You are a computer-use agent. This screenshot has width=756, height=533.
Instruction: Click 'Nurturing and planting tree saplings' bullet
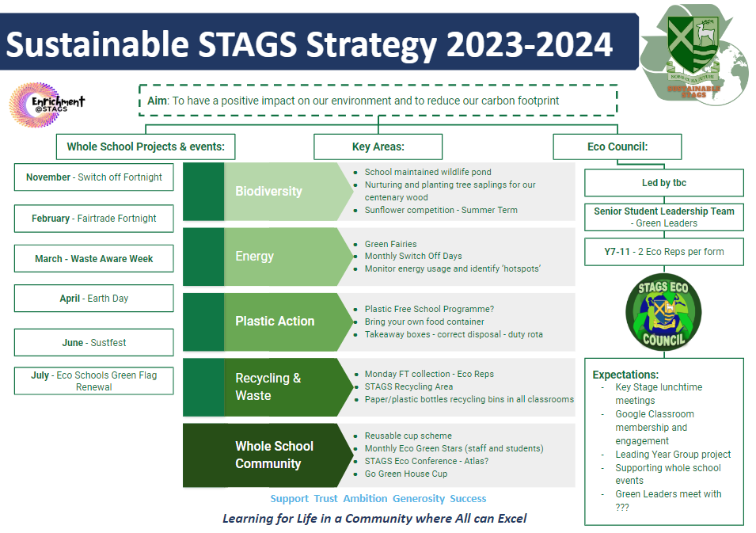click(450, 191)
